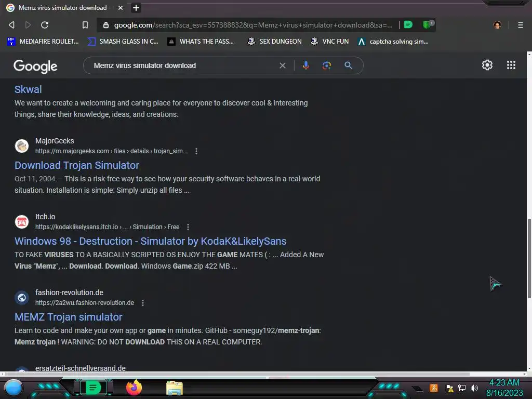The image size is (532, 399).
Task: Click the MajorGeeks favicon
Action: [x=22, y=146]
